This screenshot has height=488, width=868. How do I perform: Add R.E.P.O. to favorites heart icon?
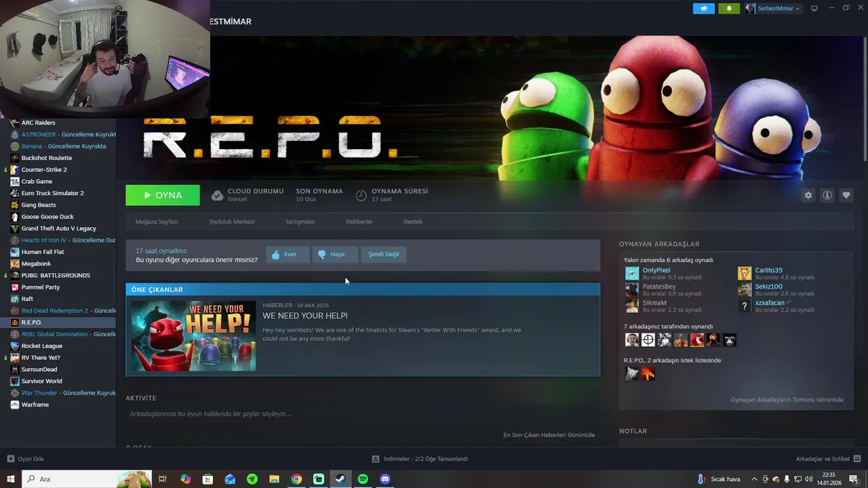tap(846, 195)
